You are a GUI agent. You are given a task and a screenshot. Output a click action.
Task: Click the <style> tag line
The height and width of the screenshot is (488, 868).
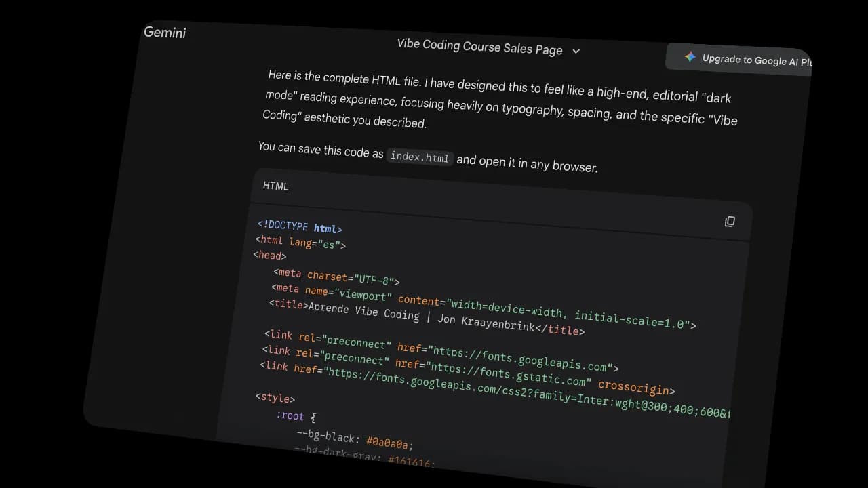(x=275, y=398)
